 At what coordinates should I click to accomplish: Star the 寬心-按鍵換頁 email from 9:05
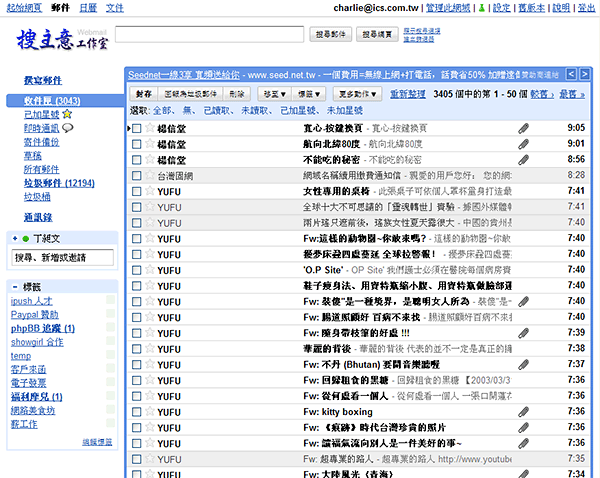(150, 127)
